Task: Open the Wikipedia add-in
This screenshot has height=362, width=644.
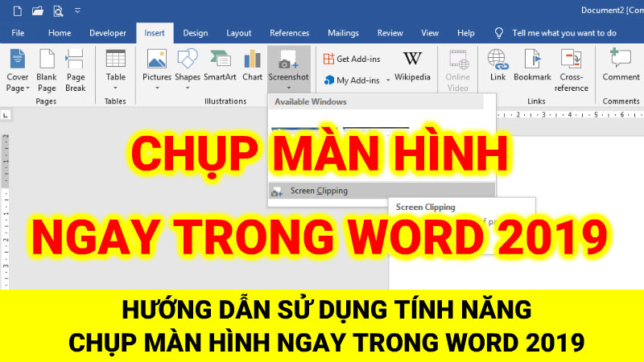Action: pyautogui.click(x=412, y=66)
